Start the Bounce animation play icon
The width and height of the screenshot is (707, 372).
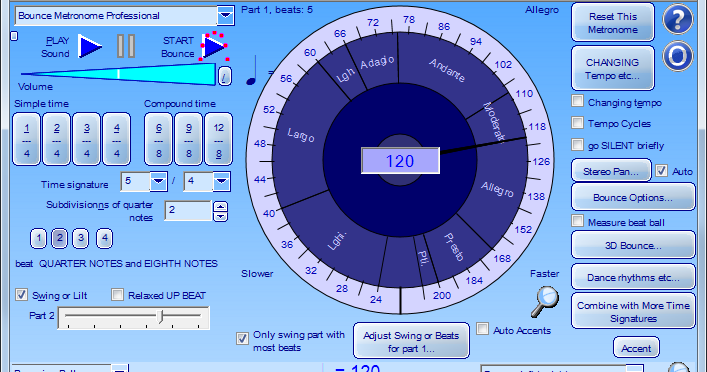pos(214,46)
